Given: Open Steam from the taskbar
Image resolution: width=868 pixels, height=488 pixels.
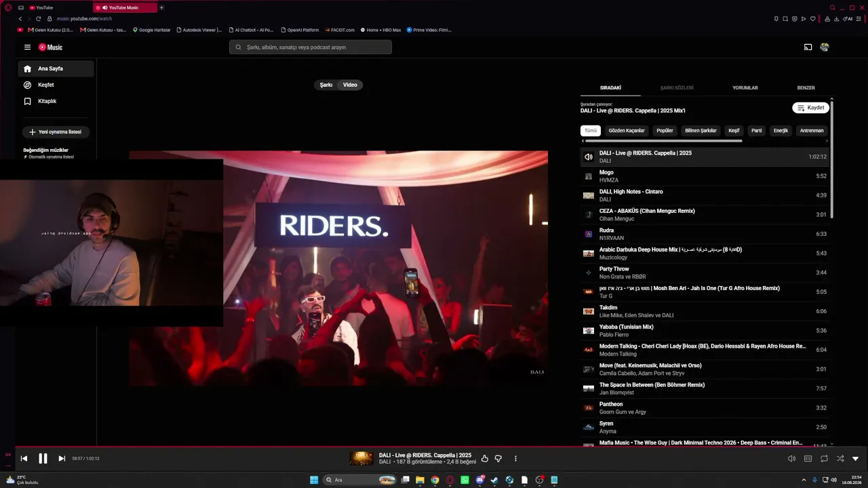Looking at the screenshot, I should (x=494, y=480).
